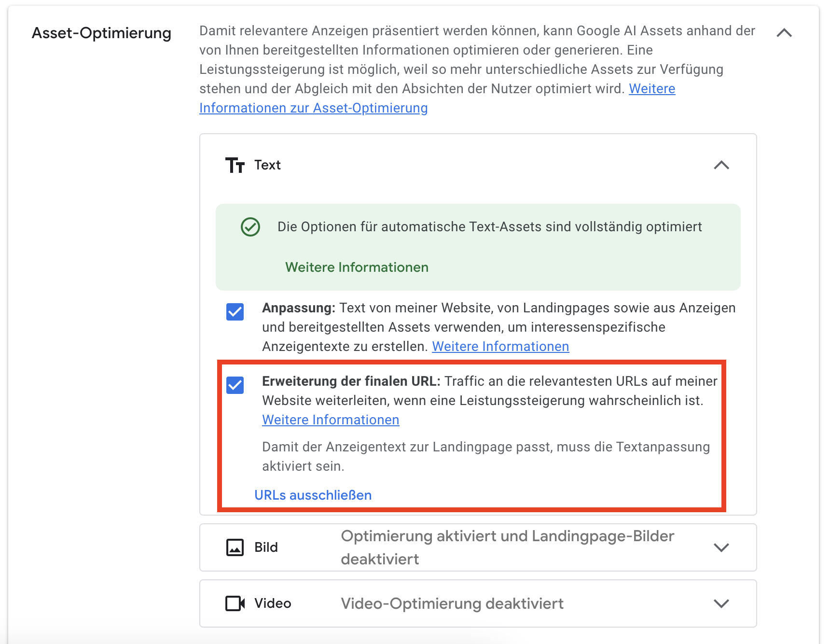The image size is (830, 644).
Task: Expand the Bild section
Action: [x=721, y=547]
